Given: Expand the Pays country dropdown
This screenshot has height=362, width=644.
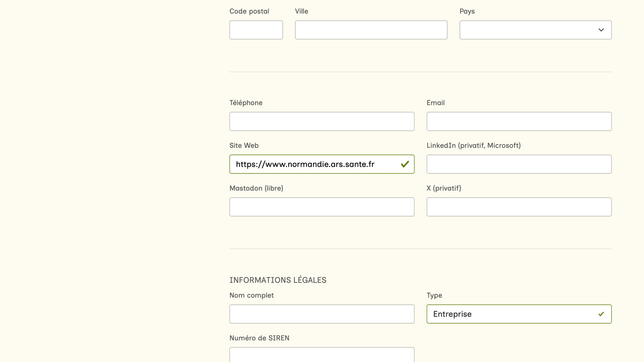Looking at the screenshot, I should coord(535,30).
